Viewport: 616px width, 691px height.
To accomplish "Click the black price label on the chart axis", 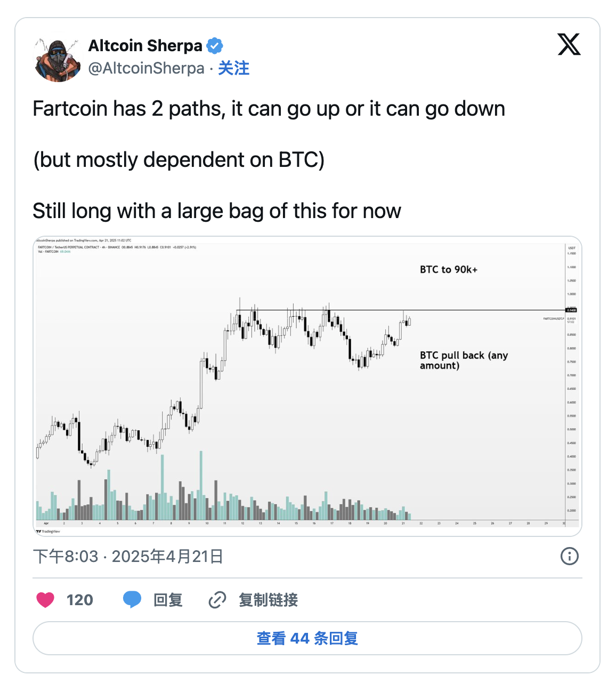I will (x=571, y=310).
